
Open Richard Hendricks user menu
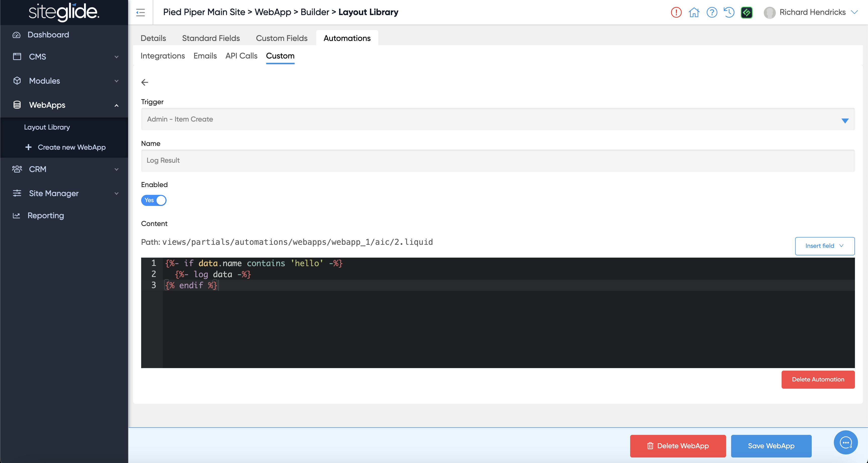point(811,13)
